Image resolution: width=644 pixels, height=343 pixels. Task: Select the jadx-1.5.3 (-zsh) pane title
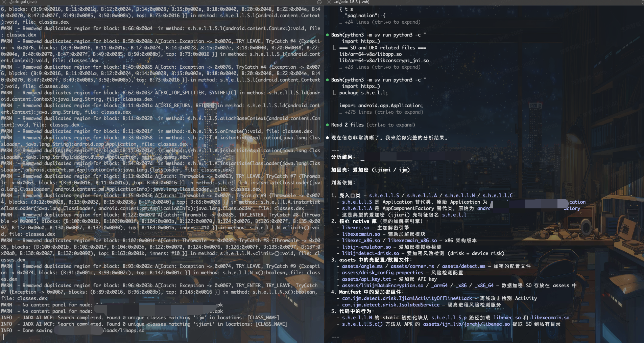pyautogui.click(x=352, y=2)
